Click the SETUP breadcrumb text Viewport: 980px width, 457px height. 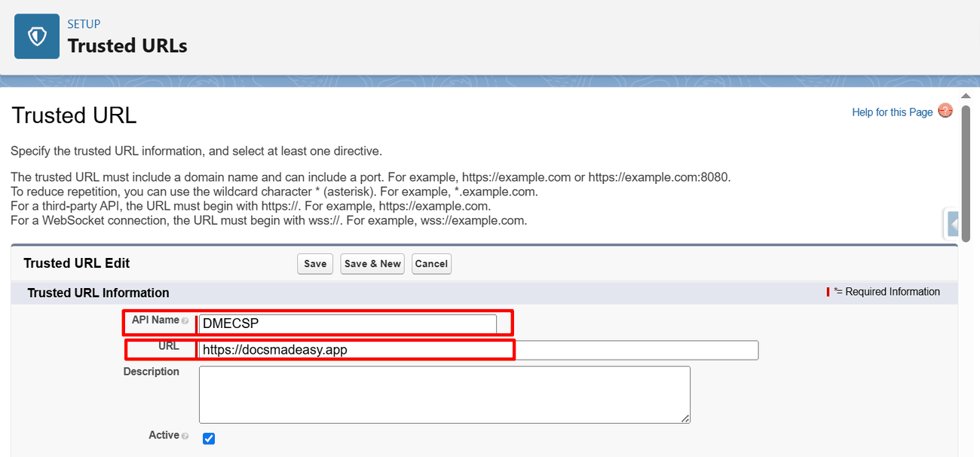click(x=84, y=24)
